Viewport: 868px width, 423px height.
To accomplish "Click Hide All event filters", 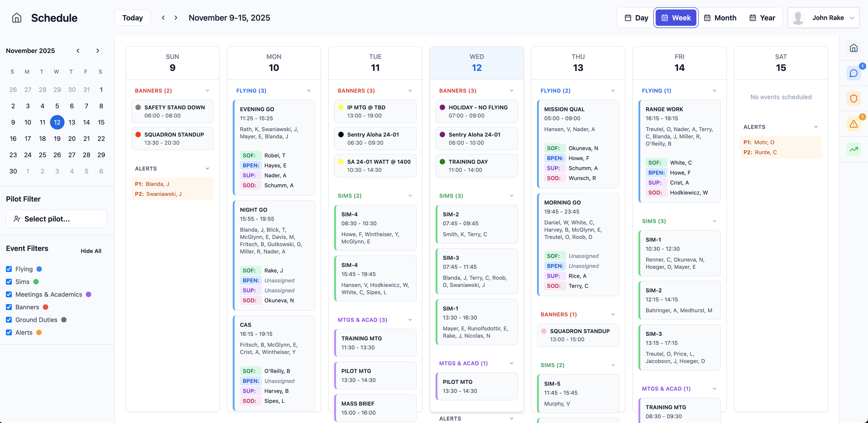I will point(91,251).
